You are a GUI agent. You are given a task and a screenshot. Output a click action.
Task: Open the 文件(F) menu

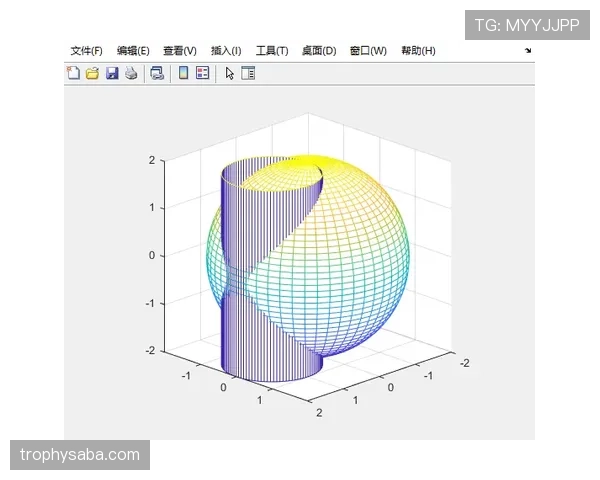pos(86,51)
